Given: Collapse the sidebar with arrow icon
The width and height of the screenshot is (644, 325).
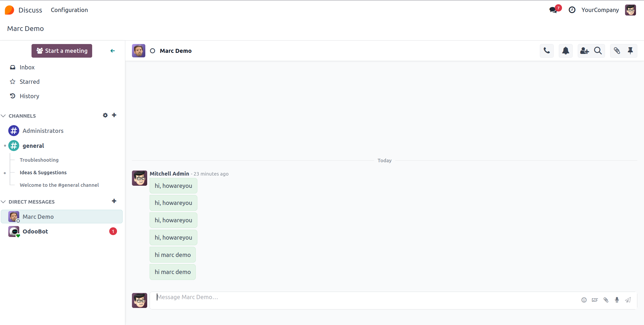Looking at the screenshot, I should click(x=112, y=51).
